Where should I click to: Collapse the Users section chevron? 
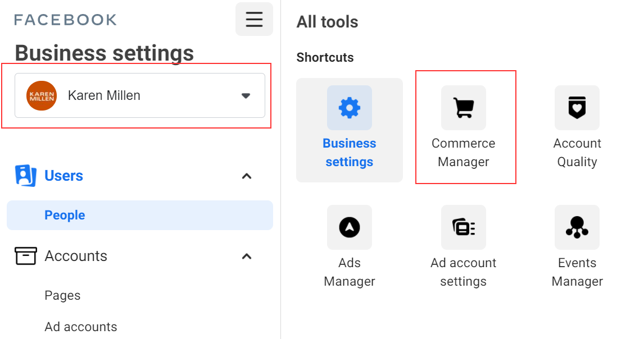[246, 176]
